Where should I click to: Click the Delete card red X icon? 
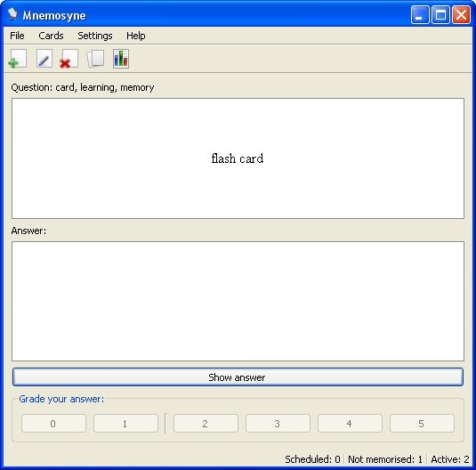69,59
